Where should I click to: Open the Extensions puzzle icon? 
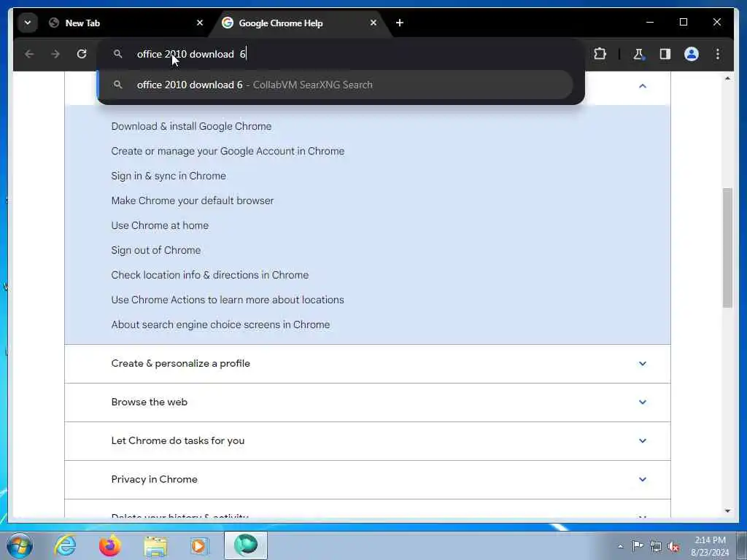pos(600,54)
